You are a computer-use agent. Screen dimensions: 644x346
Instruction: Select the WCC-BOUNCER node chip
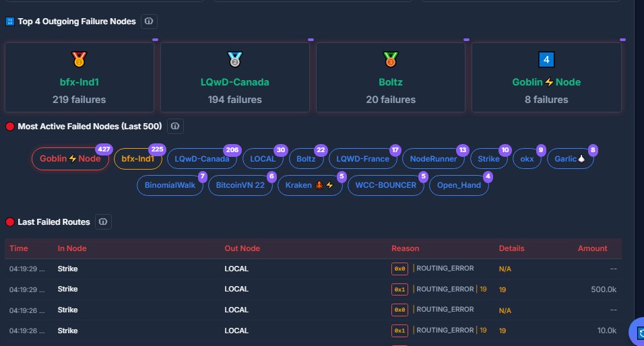[x=386, y=185]
